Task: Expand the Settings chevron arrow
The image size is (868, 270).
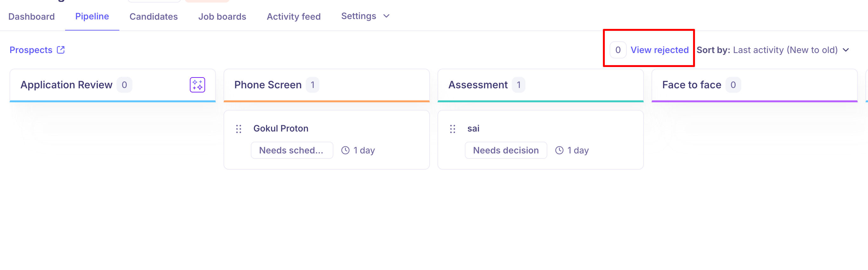Action: 386,16
